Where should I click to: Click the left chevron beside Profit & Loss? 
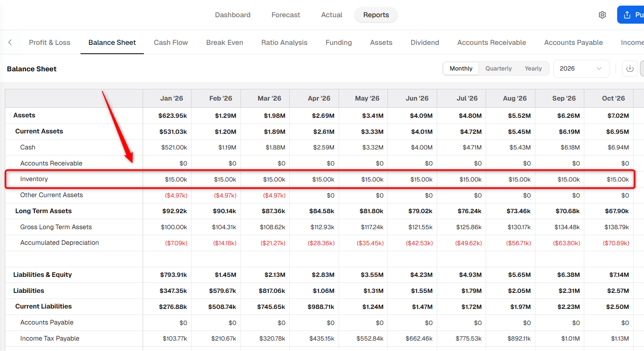pyautogui.click(x=10, y=42)
